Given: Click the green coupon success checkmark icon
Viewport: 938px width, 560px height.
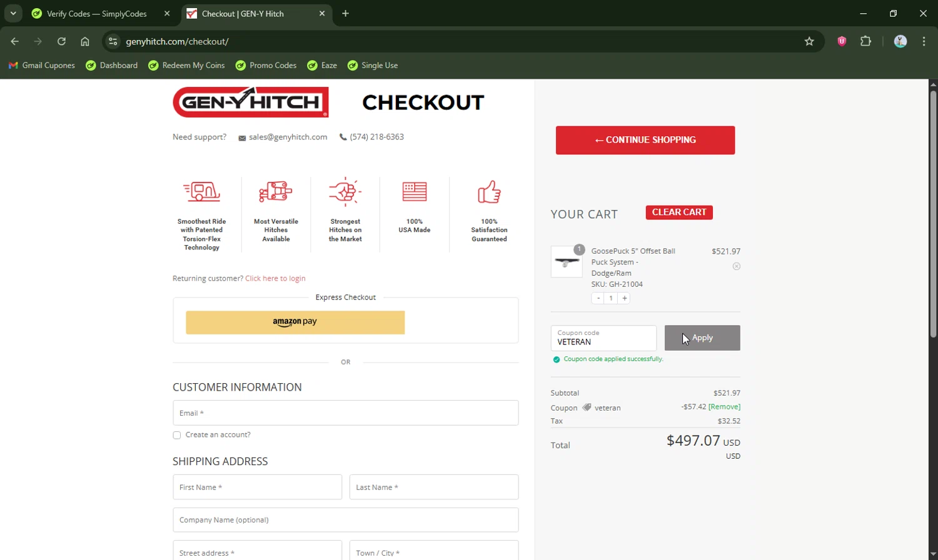Looking at the screenshot, I should pos(556,359).
